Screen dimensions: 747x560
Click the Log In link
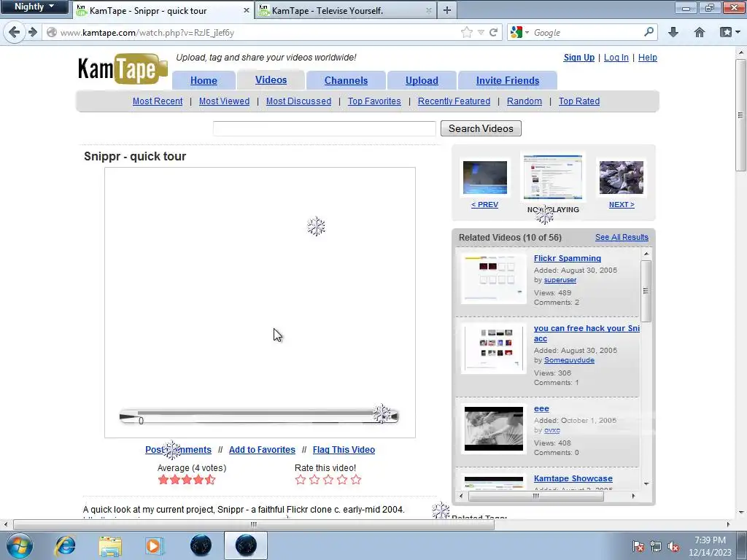tap(616, 57)
